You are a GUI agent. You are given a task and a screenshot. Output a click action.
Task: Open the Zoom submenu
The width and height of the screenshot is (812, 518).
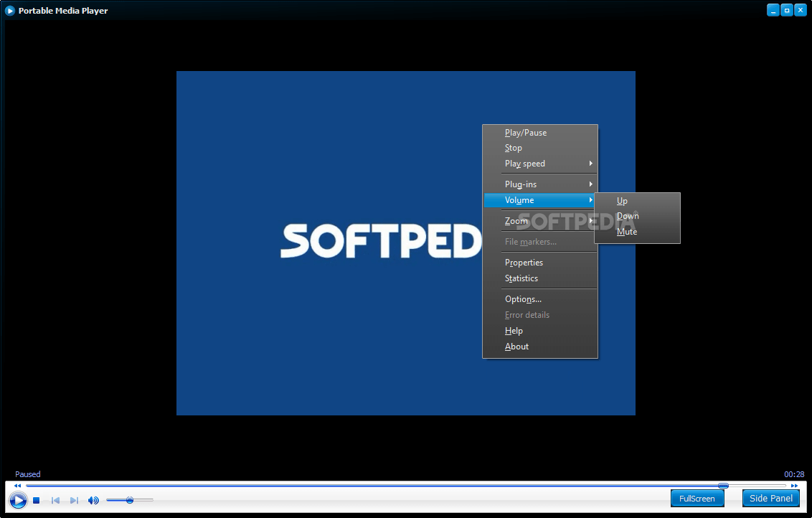tap(540, 221)
